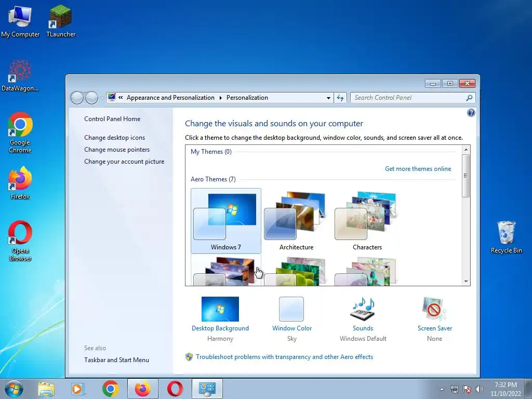Open the address bar history dropdown
The image size is (532, 399).
[328, 98]
